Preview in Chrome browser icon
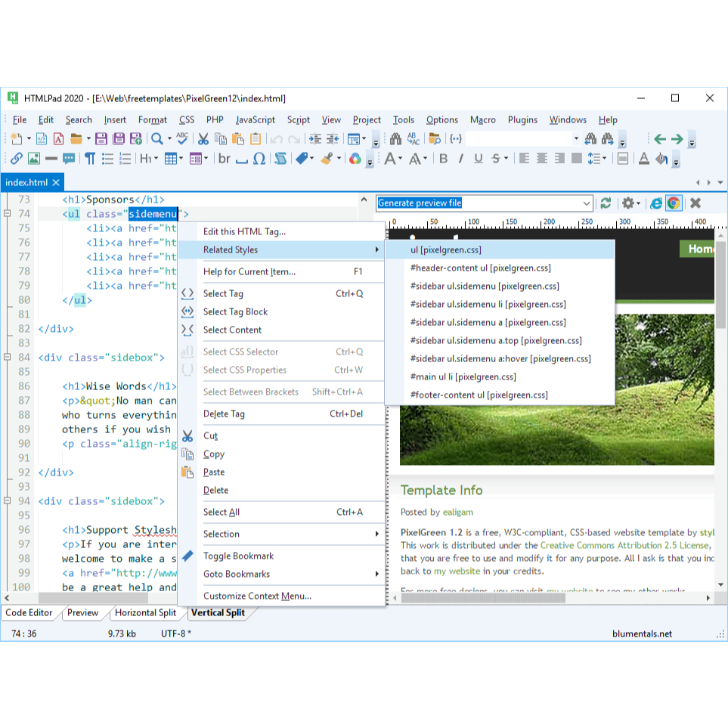Screen dimensions: 728x728 coord(673,203)
